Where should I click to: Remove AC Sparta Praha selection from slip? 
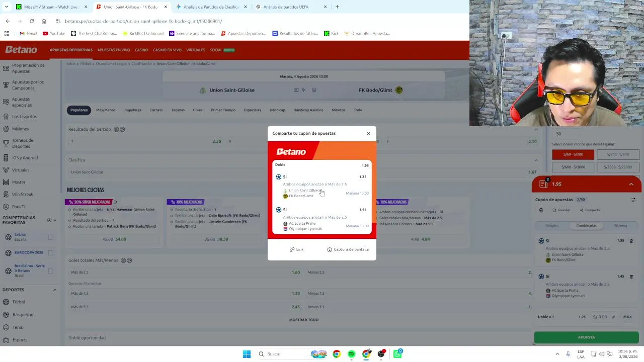click(631, 277)
